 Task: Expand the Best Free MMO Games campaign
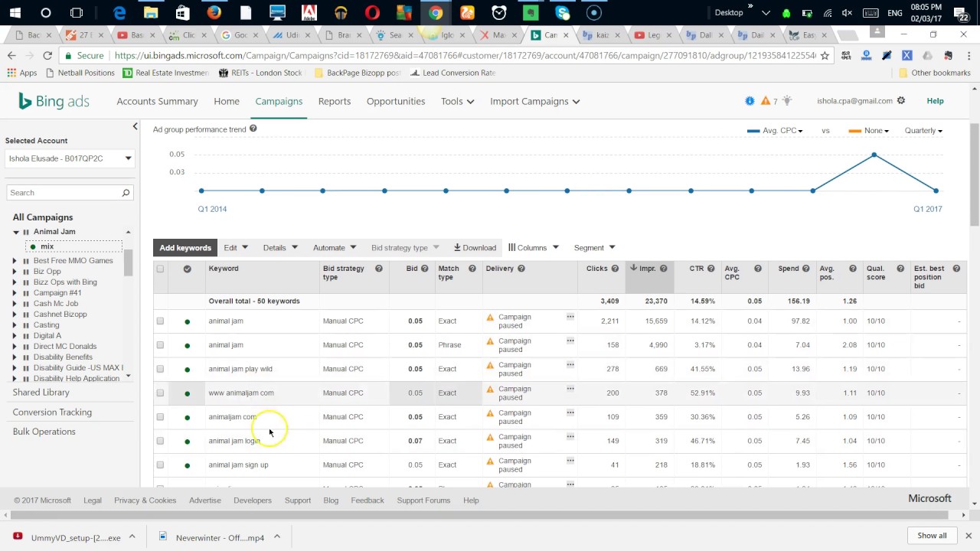(15, 261)
